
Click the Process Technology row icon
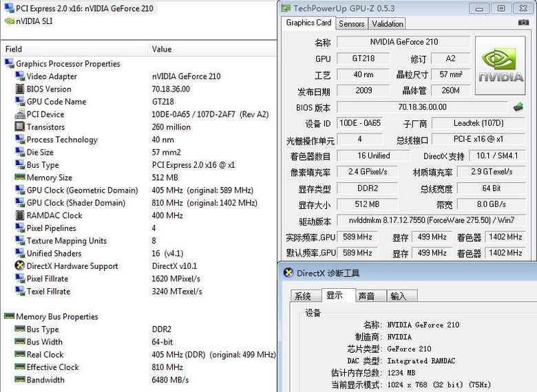20,139
